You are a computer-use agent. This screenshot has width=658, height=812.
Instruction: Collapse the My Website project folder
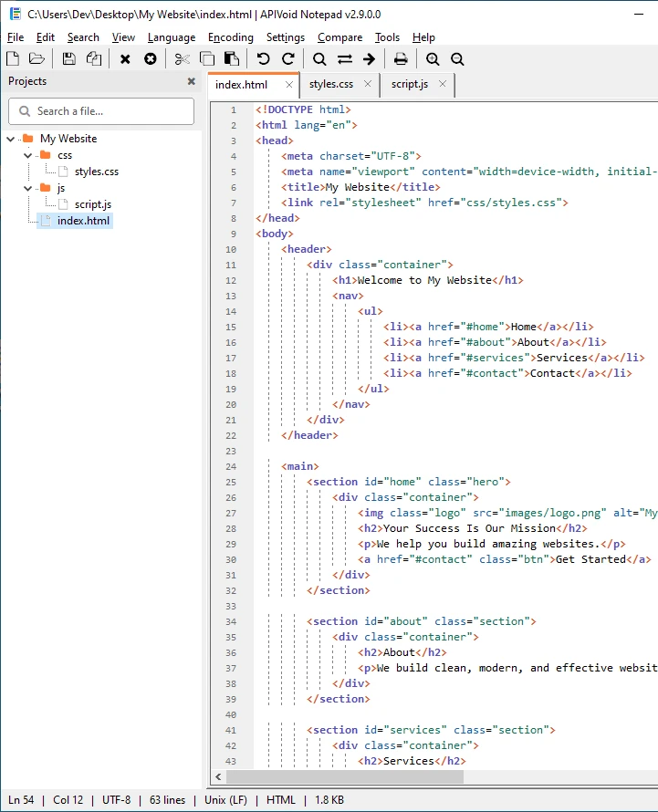(10, 139)
